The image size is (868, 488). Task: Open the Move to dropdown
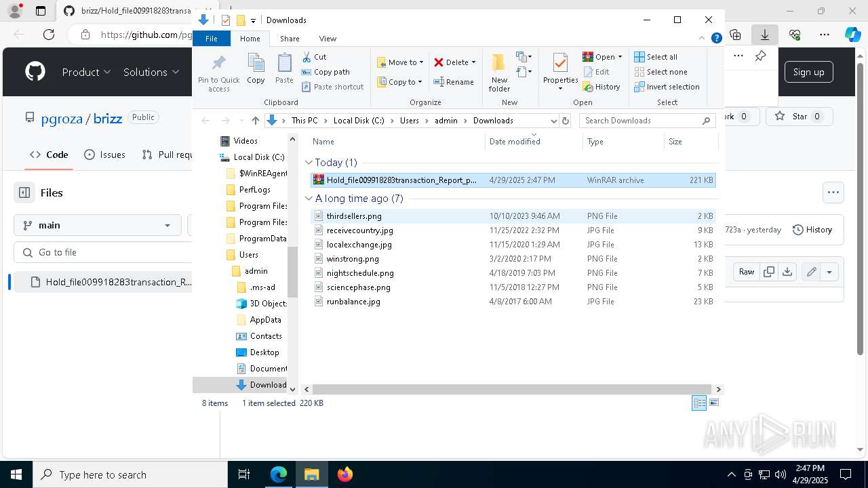[400, 62]
